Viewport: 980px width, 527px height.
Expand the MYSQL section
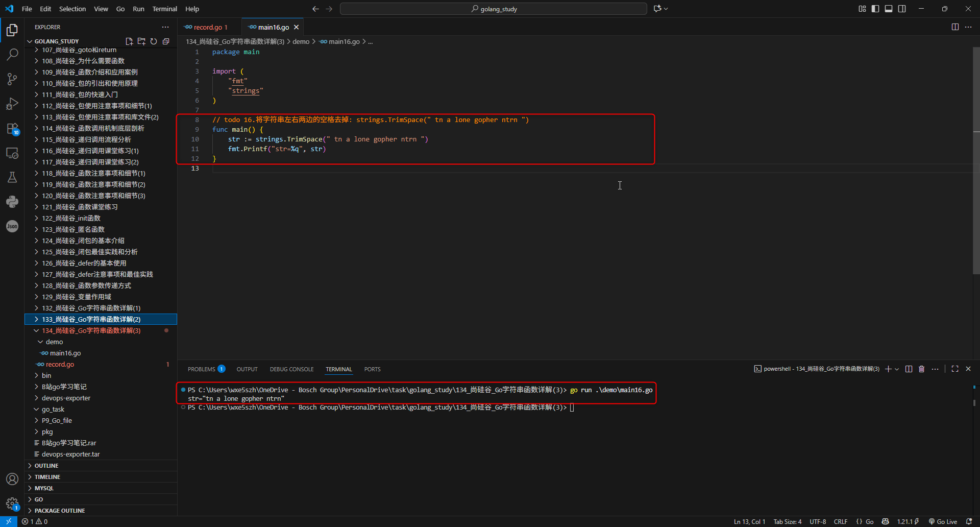coord(101,488)
